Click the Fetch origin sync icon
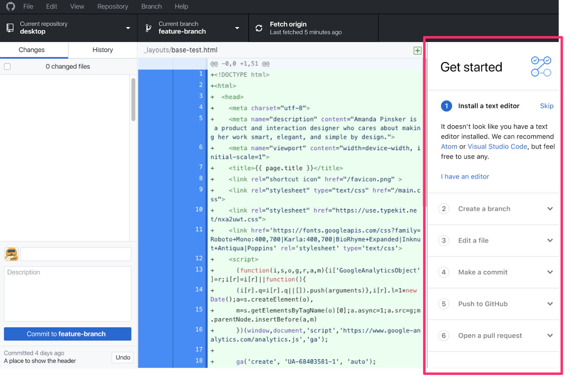Image resolution: width=580 pixels, height=392 pixels. [x=259, y=27]
